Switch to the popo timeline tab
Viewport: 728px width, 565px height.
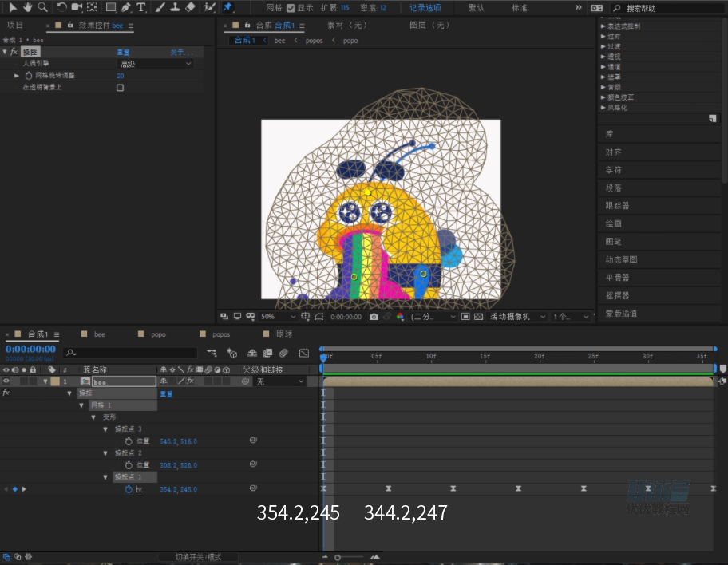158,334
